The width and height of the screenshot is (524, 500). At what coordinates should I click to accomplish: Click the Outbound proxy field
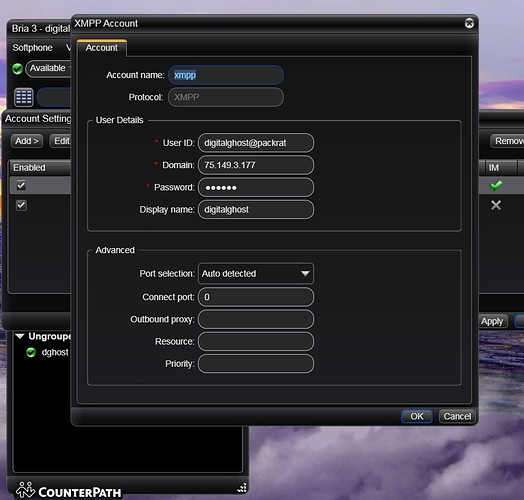pos(256,319)
